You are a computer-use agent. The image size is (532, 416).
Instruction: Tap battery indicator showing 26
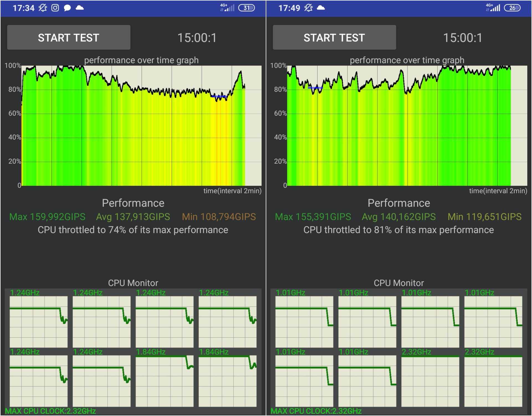pos(512,8)
